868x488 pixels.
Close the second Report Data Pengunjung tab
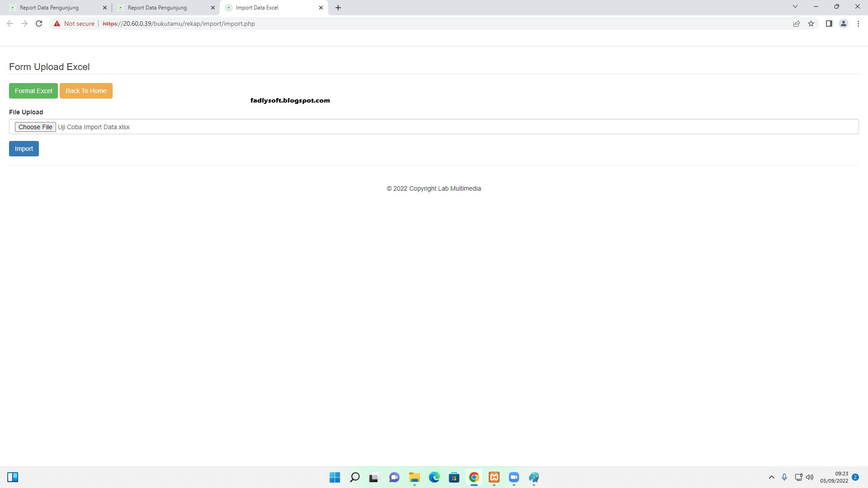pyautogui.click(x=213, y=8)
